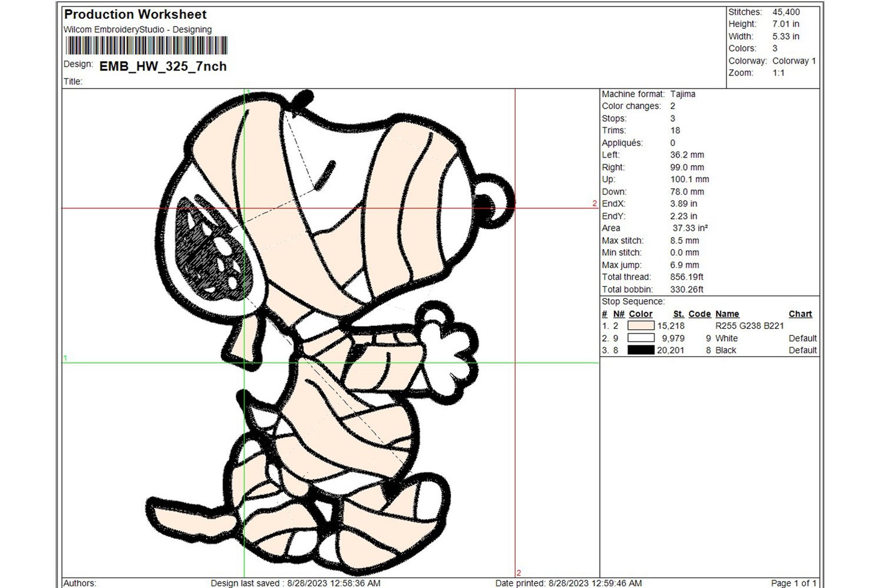Click the "Code" column header
Viewport: 884px width, 588px height.
(x=700, y=314)
